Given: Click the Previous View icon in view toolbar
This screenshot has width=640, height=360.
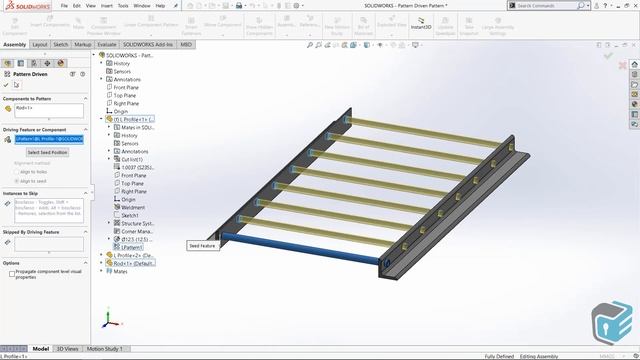Looking at the screenshot, I should click(327, 45).
